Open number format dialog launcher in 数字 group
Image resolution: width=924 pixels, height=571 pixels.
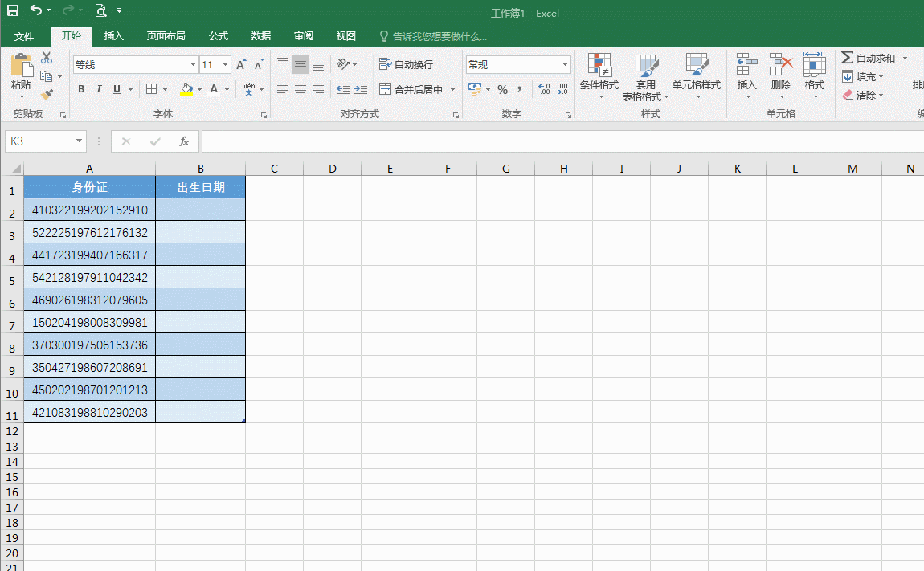tap(568, 116)
